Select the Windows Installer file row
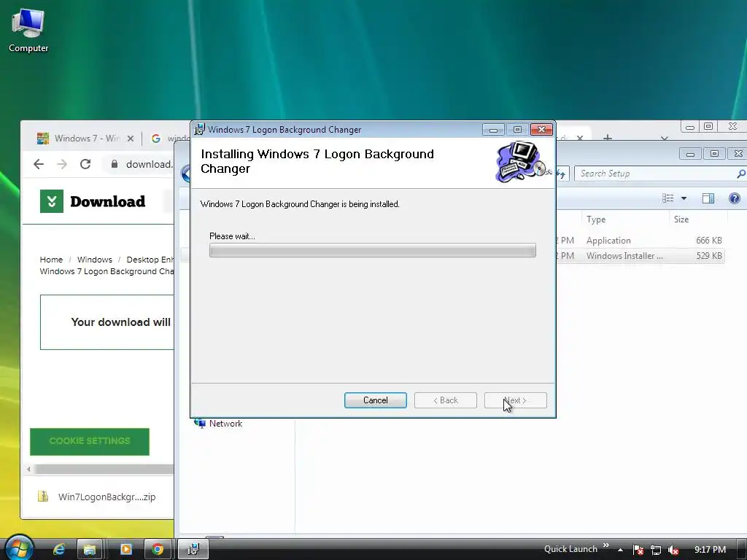 click(640, 256)
